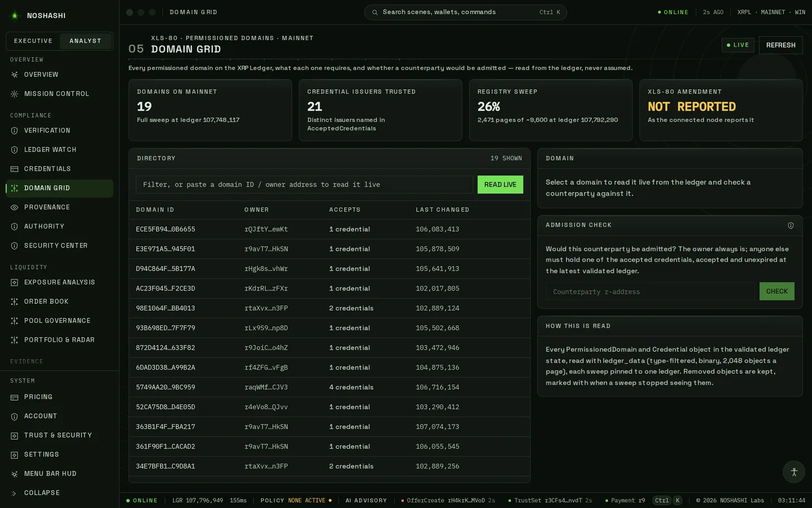Click the Exposure Analysis icon
812x508 pixels.
15,282
